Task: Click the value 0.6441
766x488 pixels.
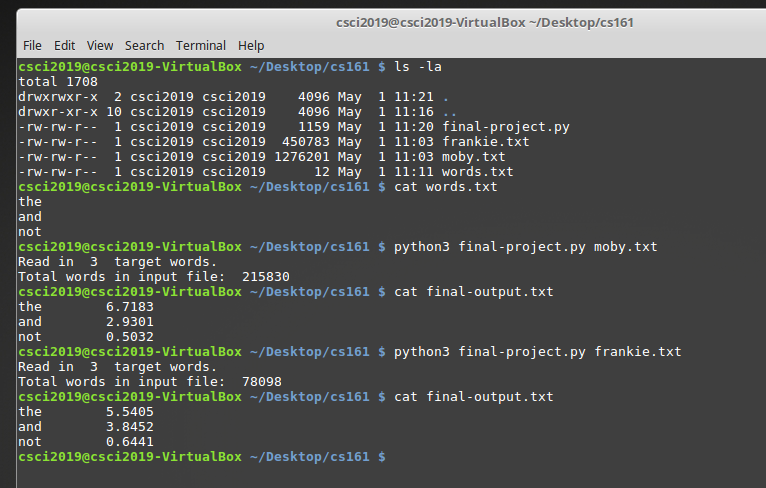Action: click(130, 442)
